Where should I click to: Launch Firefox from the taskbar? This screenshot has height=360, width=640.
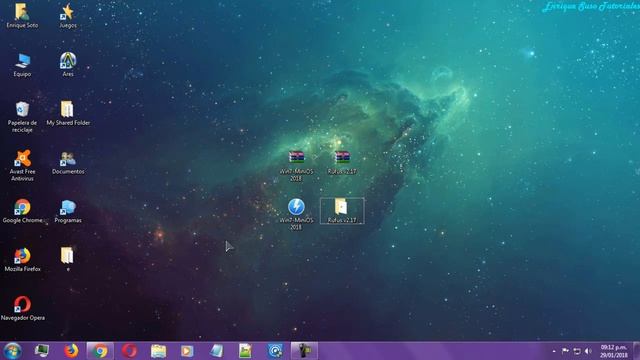(71, 351)
